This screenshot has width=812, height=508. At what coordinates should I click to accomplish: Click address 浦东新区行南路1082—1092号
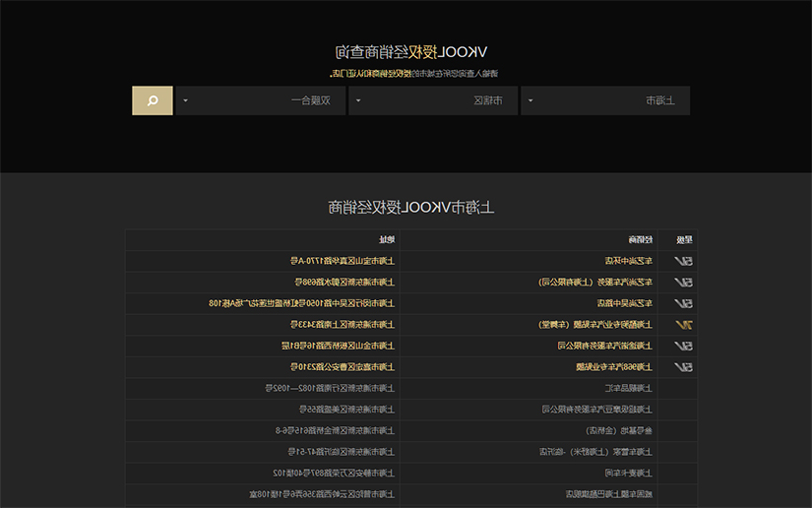pyautogui.click(x=330, y=388)
